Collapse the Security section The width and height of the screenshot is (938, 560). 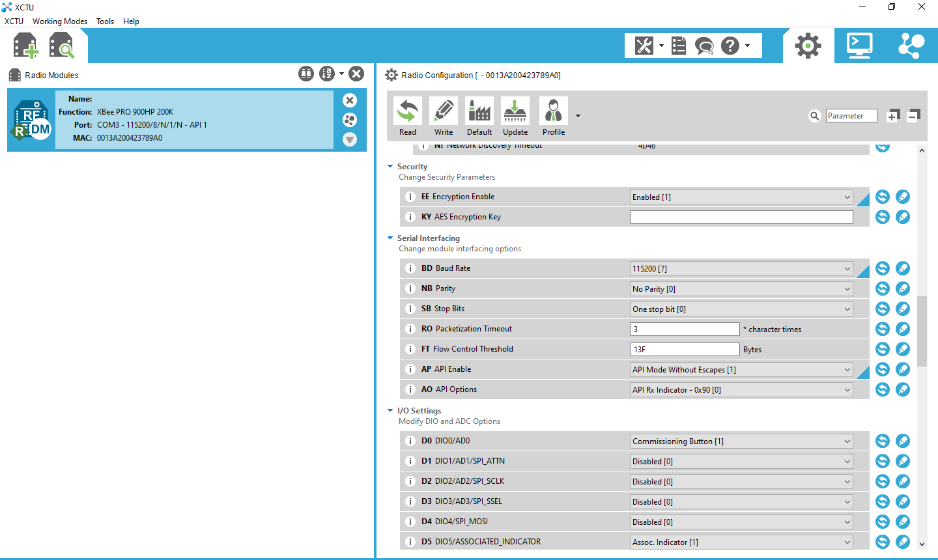390,167
